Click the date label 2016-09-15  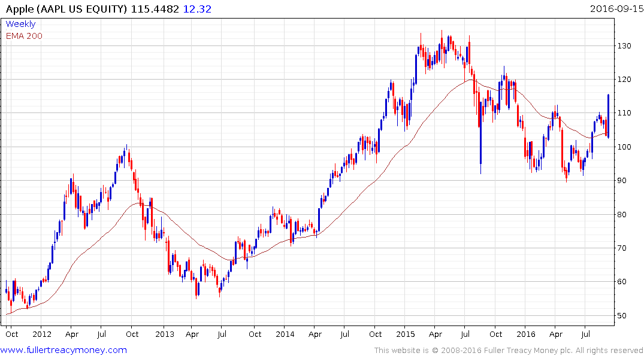pos(616,8)
